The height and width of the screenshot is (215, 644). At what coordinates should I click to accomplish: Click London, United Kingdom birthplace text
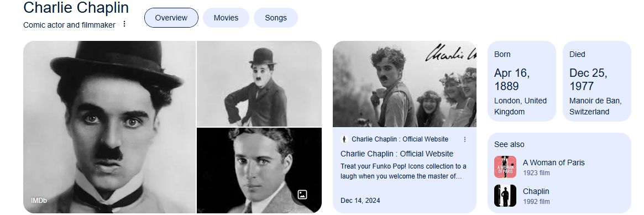[520, 106]
